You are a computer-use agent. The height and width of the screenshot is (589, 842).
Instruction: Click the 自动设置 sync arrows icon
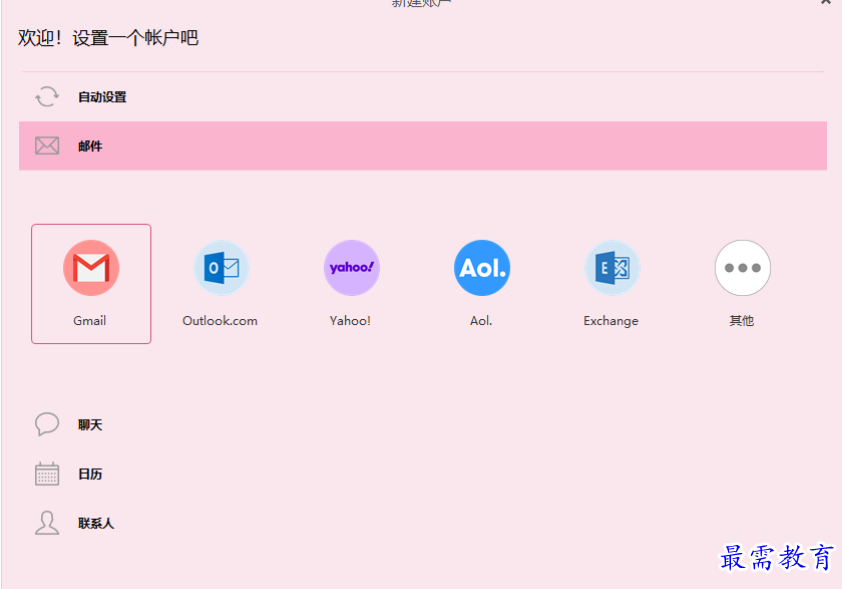pos(47,97)
